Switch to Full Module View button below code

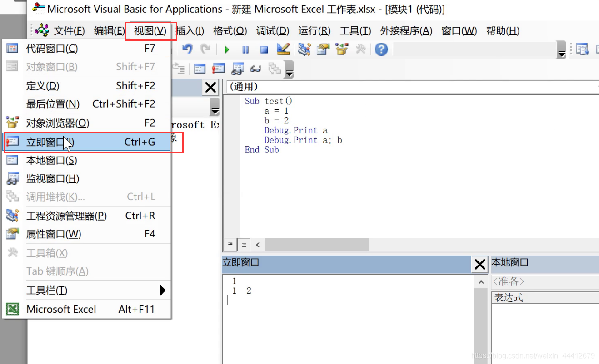244,245
